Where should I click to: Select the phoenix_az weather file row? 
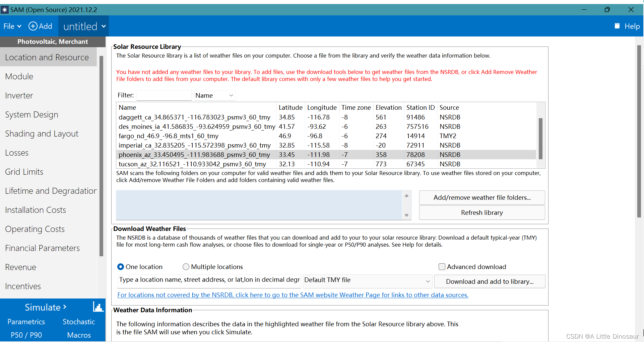[x=326, y=155]
